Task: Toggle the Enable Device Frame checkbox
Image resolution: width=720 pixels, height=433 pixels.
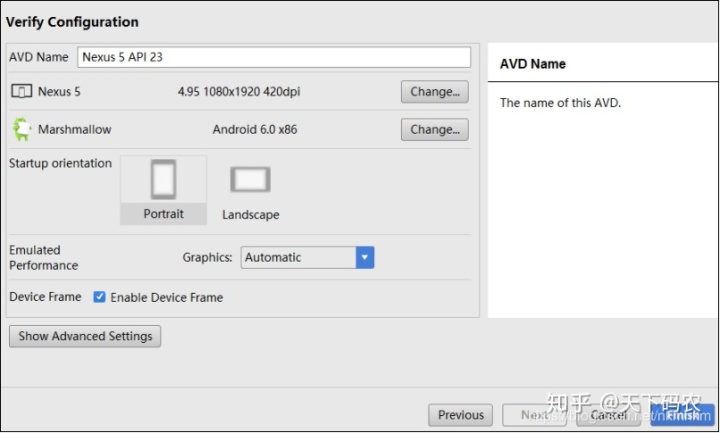Action: [99, 297]
